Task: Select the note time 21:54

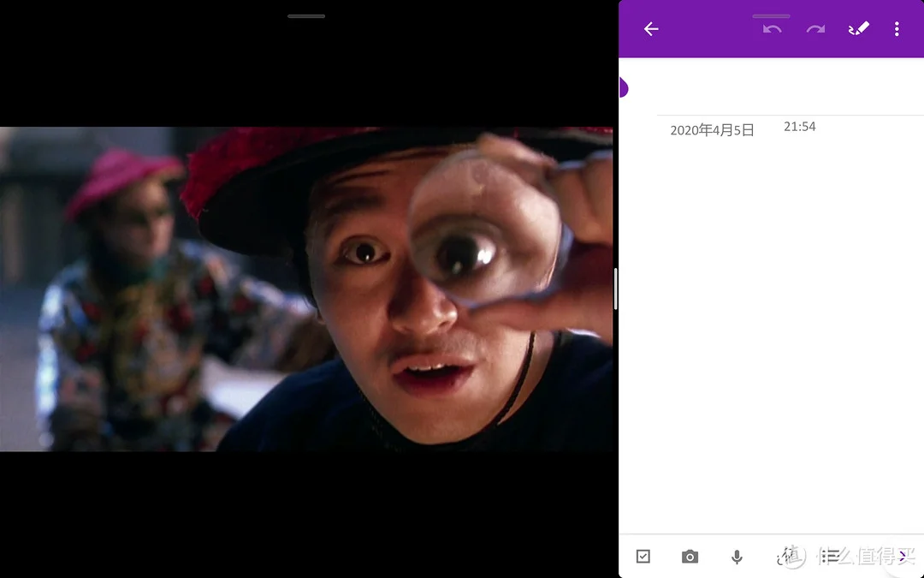Action: point(800,127)
